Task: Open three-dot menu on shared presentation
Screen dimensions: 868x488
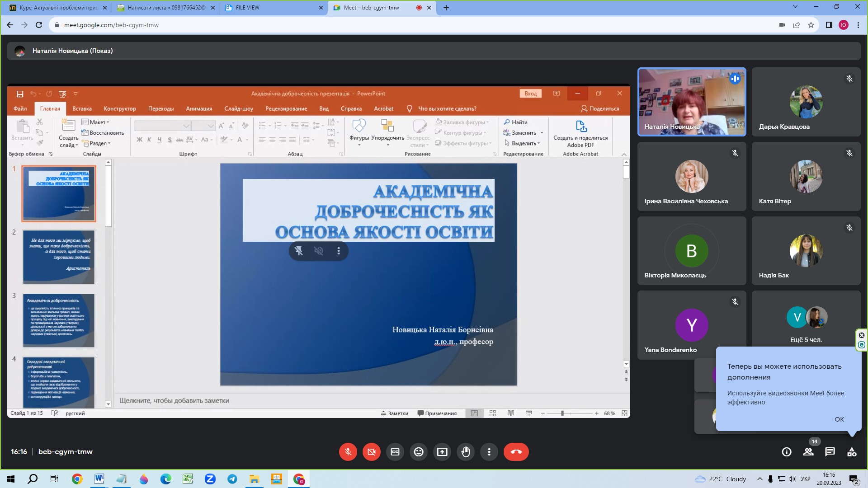Action: (339, 251)
